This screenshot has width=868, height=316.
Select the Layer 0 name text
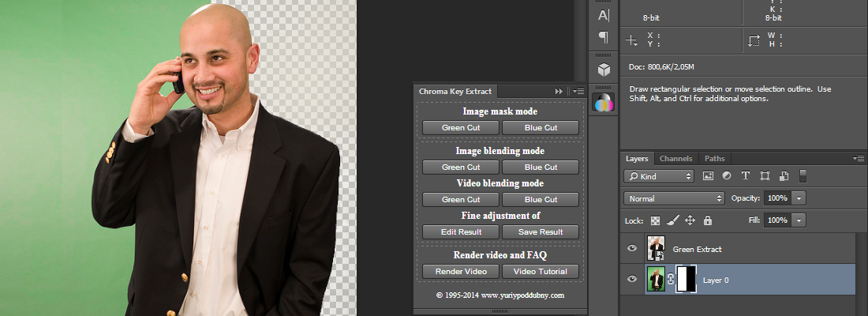coord(716,280)
